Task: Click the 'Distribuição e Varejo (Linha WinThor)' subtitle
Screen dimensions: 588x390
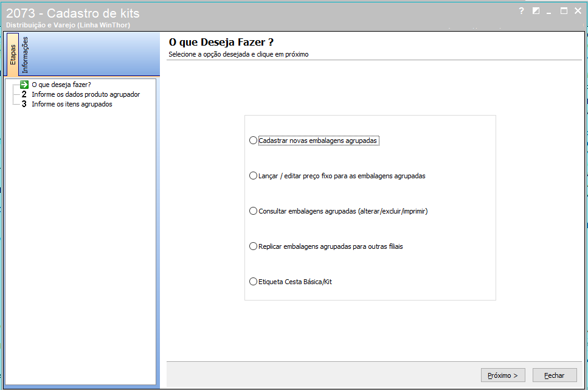Action: [x=68, y=25]
